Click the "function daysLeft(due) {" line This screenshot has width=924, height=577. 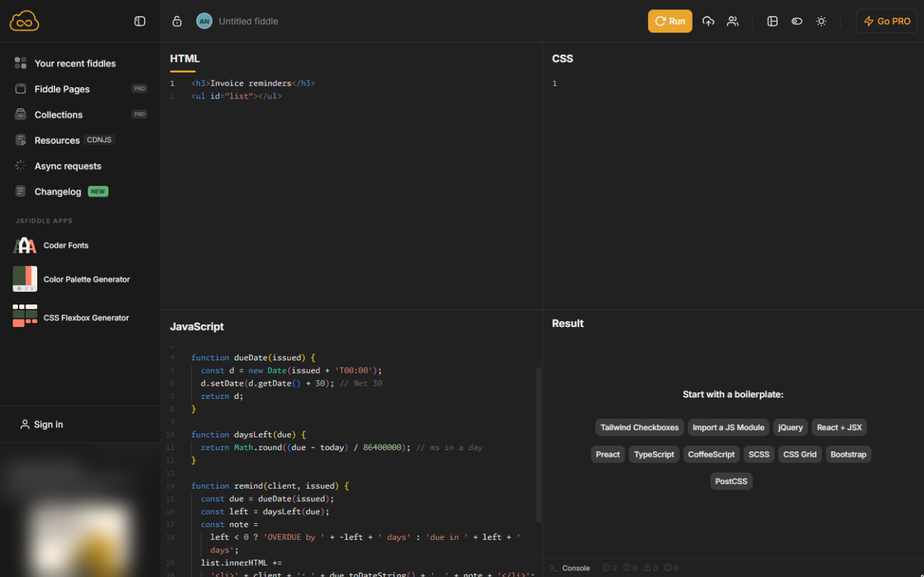point(248,435)
